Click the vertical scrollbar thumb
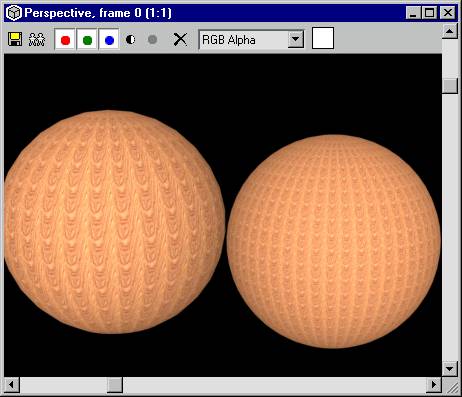 450,86
